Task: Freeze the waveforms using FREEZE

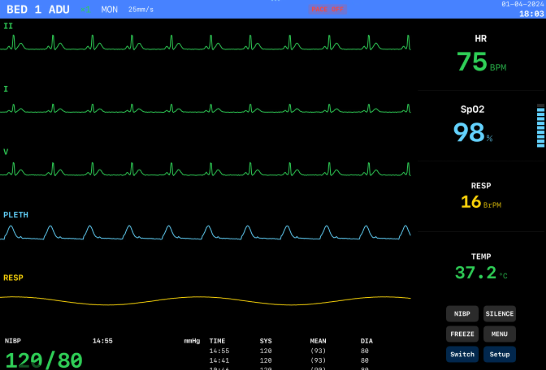Action: point(462,334)
